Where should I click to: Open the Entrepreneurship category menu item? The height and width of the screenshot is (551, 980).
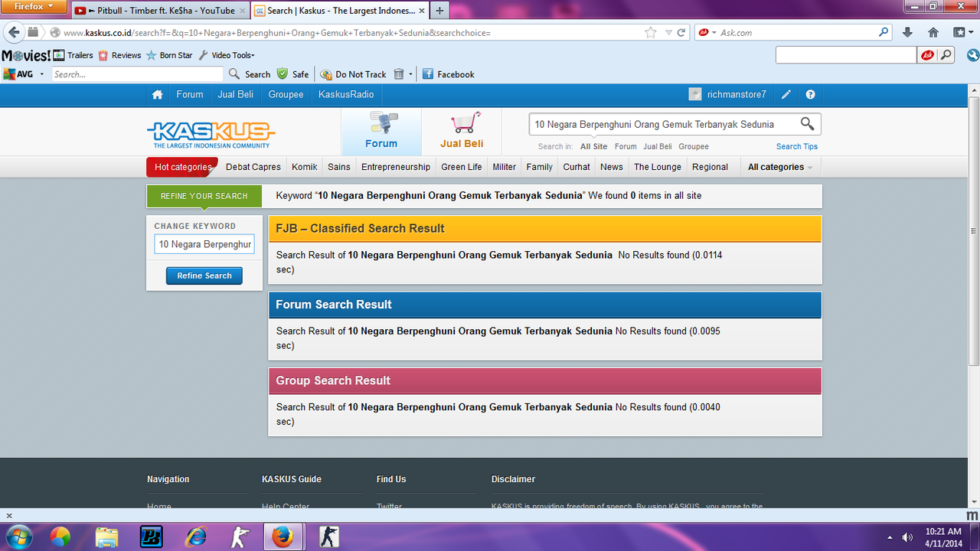click(396, 167)
